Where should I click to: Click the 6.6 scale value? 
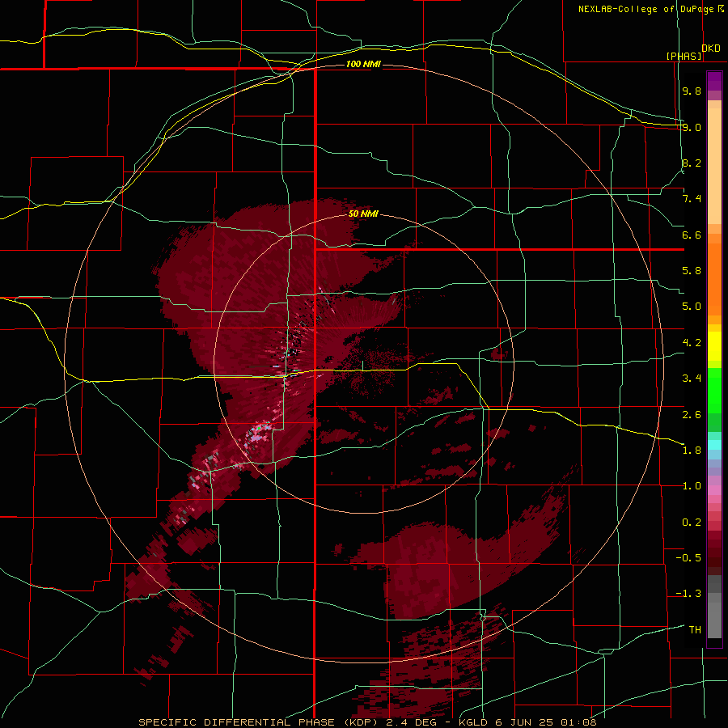[692, 235]
